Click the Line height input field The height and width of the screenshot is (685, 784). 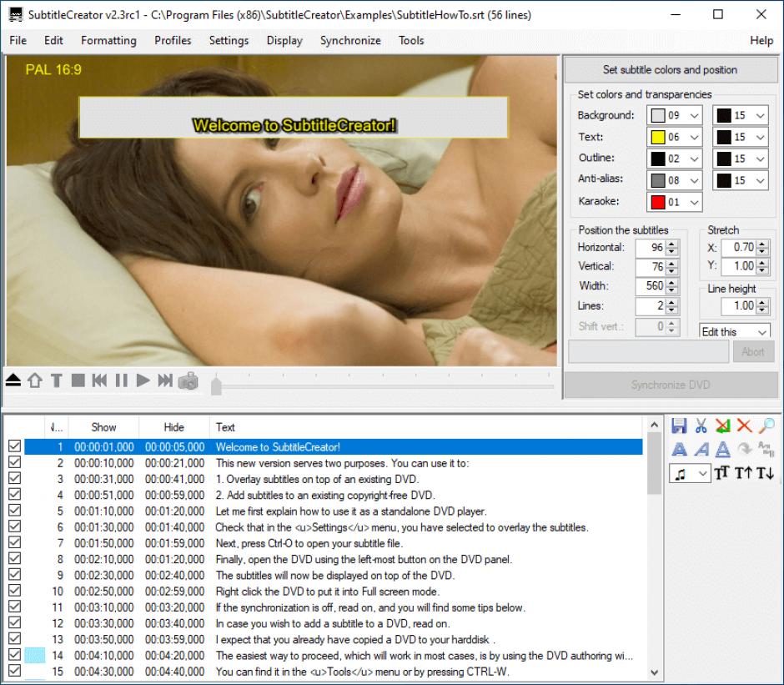tap(738, 305)
